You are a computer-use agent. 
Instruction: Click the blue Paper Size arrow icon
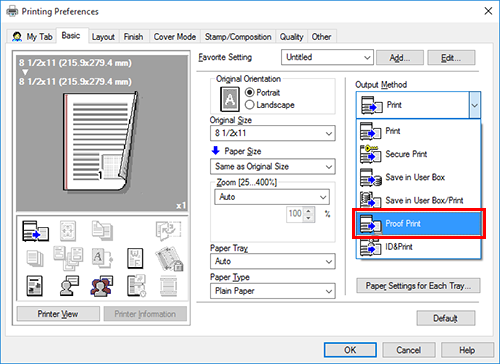pyautogui.click(x=216, y=151)
